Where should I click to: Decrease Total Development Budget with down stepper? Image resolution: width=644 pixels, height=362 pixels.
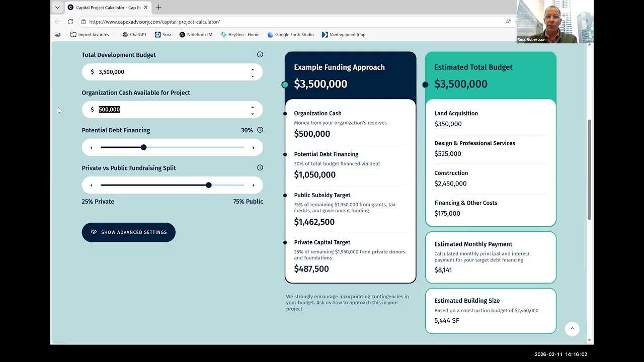point(253,76)
